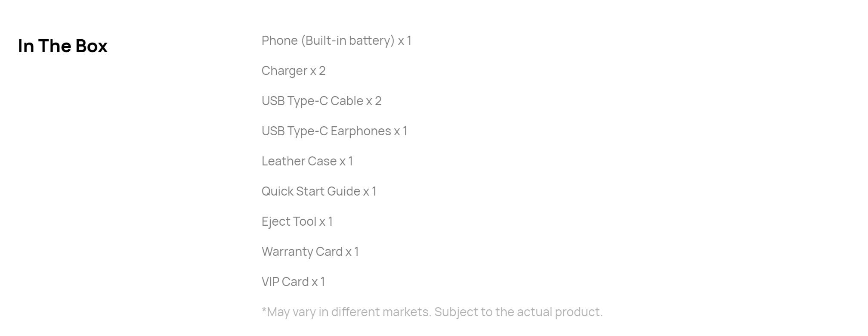Click the word 'Charger' in the list
868x336 pixels.
[x=284, y=71]
